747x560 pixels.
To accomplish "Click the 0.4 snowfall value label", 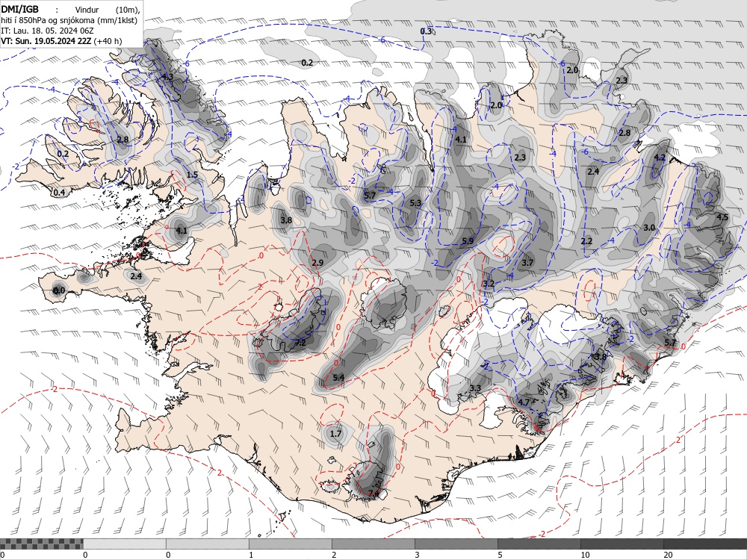I will click(x=59, y=193).
